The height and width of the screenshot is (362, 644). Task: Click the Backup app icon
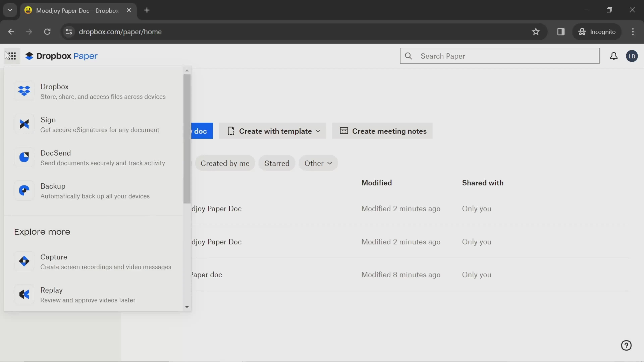click(x=24, y=191)
